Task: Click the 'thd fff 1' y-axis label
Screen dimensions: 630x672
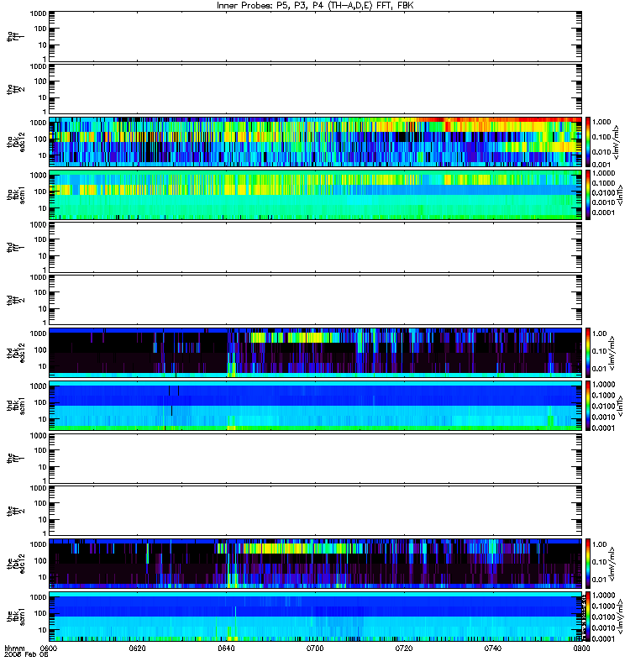Action: point(16,247)
